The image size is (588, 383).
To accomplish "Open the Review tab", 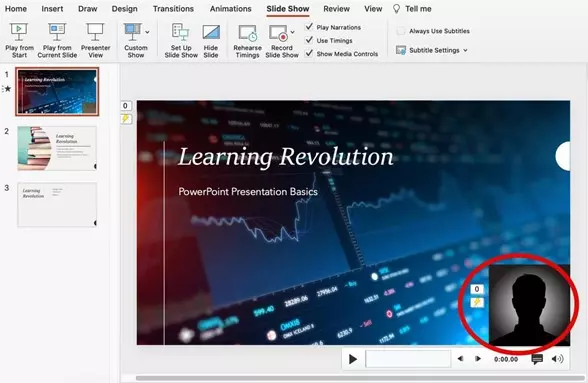I will 336,9.
